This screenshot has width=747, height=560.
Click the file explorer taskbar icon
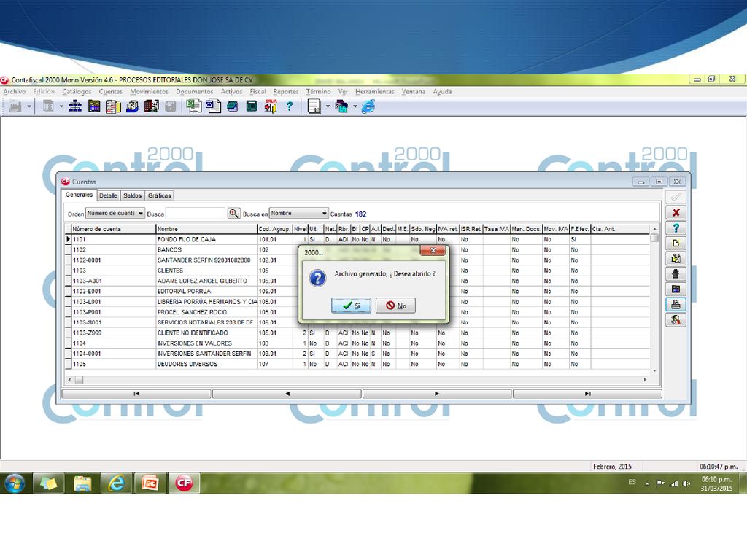click(82, 483)
